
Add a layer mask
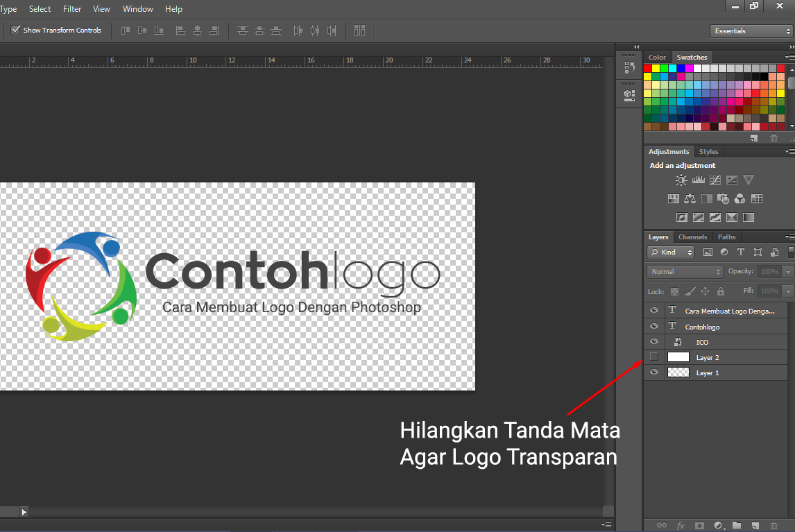(x=699, y=525)
